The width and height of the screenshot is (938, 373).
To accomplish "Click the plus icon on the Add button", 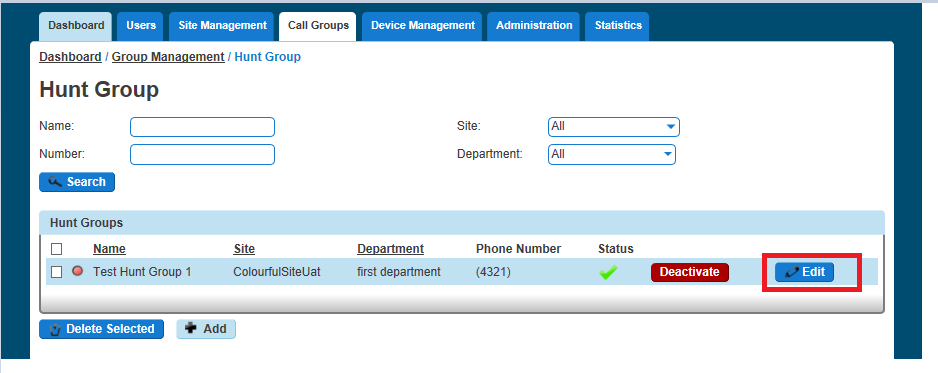I will point(191,328).
